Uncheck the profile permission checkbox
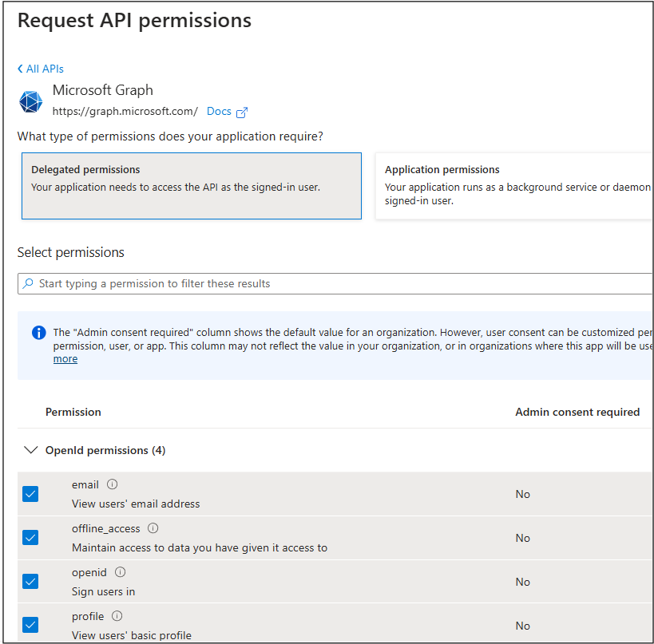 pyautogui.click(x=30, y=625)
